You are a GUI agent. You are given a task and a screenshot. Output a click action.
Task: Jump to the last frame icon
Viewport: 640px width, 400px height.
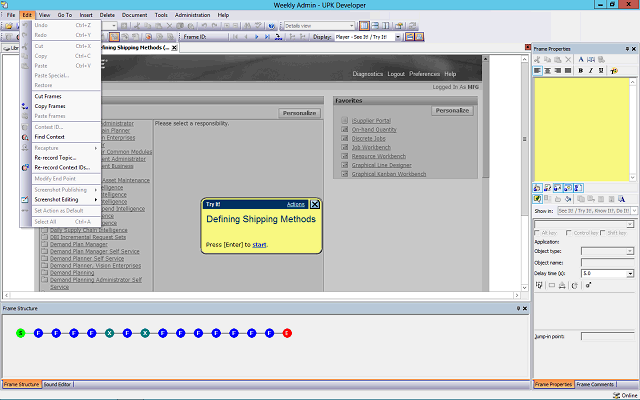click(267, 37)
